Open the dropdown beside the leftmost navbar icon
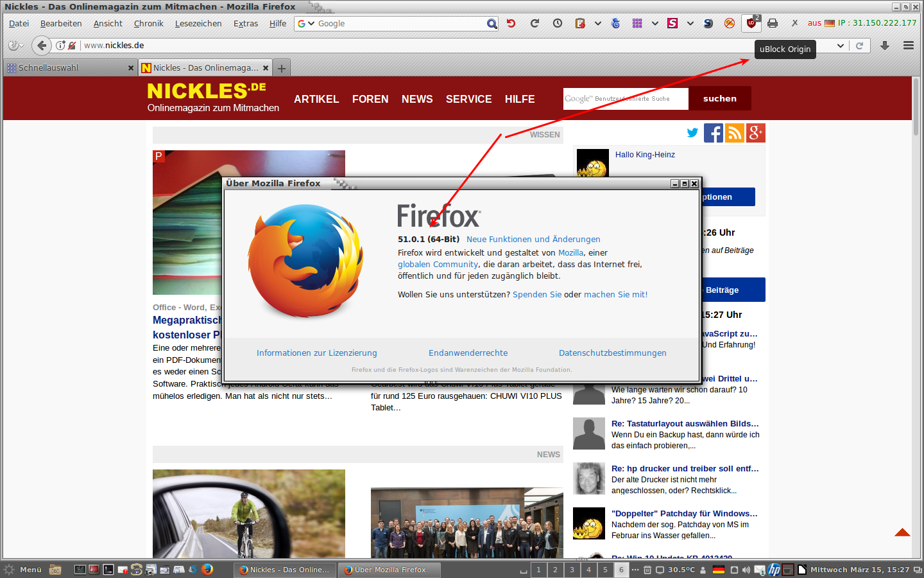Image resolution: width=924 pixels, height=578 pixels. coord(21,46)
